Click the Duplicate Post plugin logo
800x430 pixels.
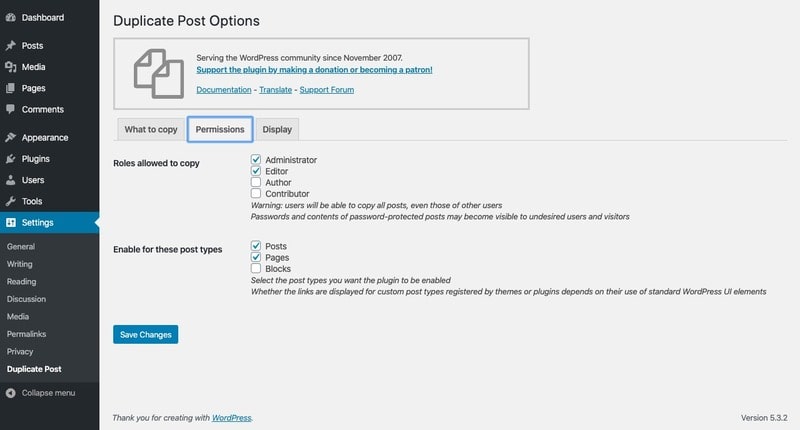tap(159, 72)
